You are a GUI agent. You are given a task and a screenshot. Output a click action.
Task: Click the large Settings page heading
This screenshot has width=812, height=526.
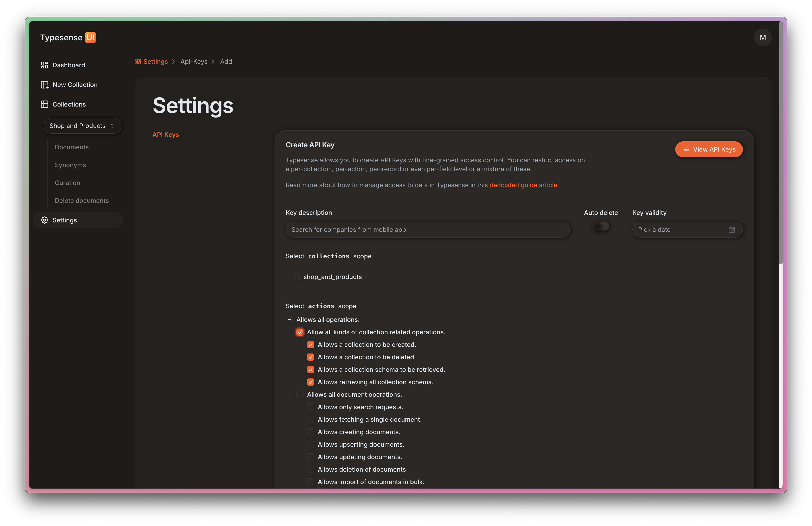click(193, 106)
